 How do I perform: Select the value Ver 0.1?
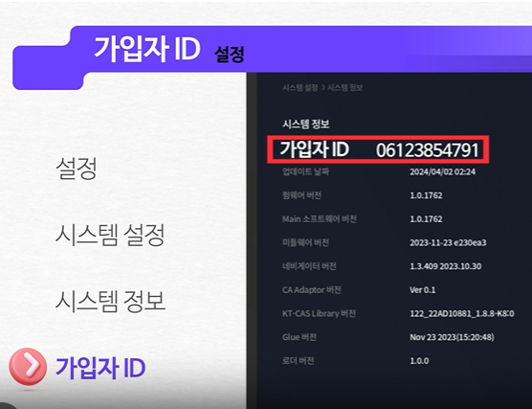[x=422, y=290]
